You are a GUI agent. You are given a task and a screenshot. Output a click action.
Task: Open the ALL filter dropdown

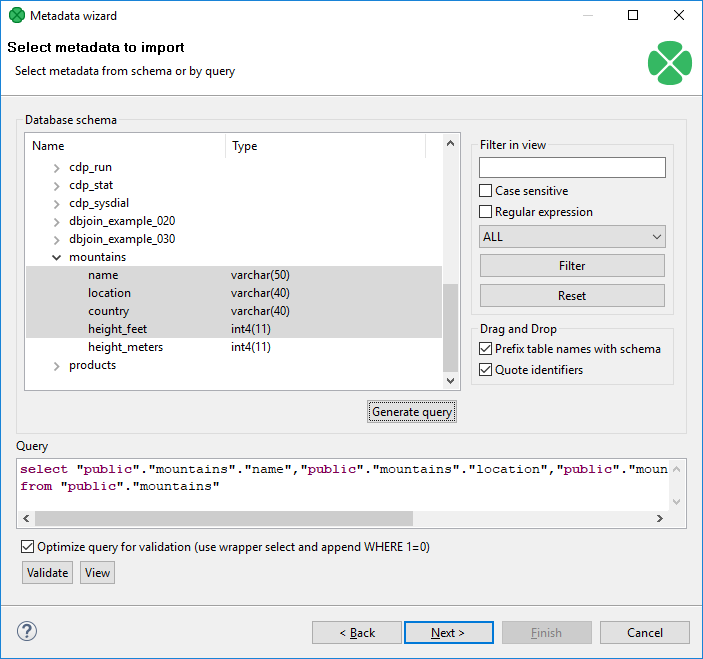click(x=572, y=237)
